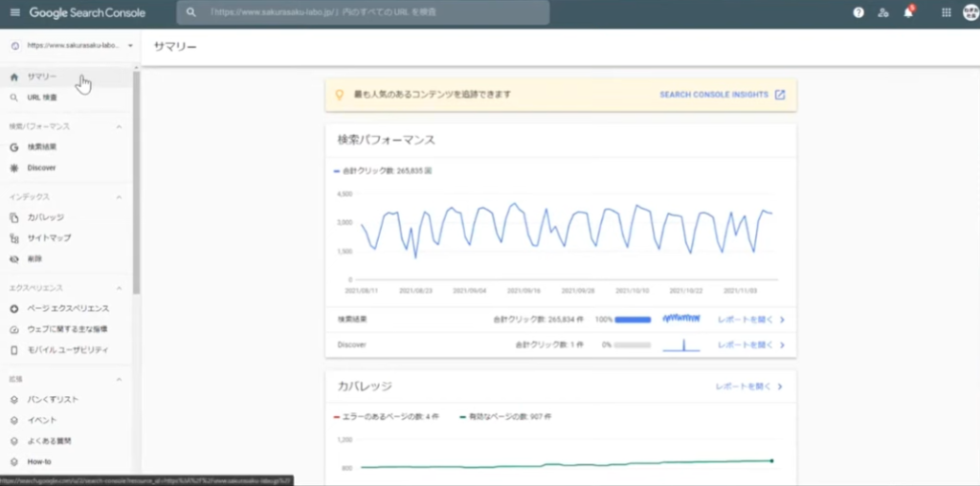Focus the URL inspection search field
Viewport: 980px width, 486px height.
(363, 12)
